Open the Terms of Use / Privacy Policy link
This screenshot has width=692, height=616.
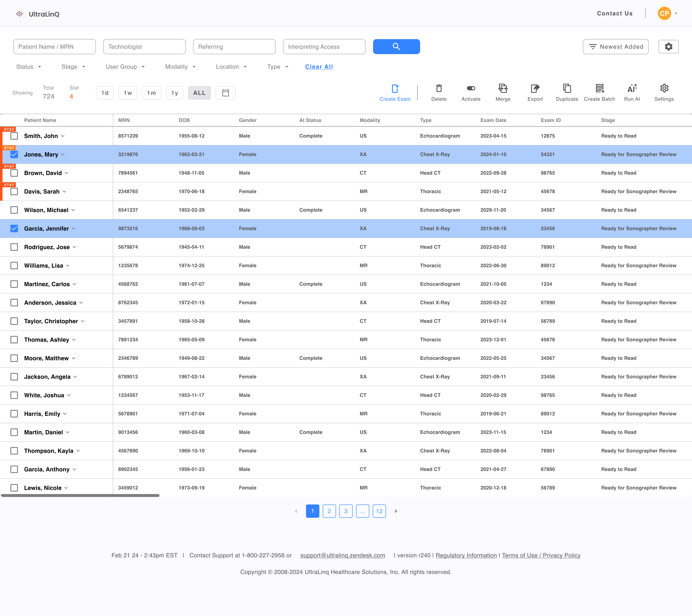click(541, 555)
